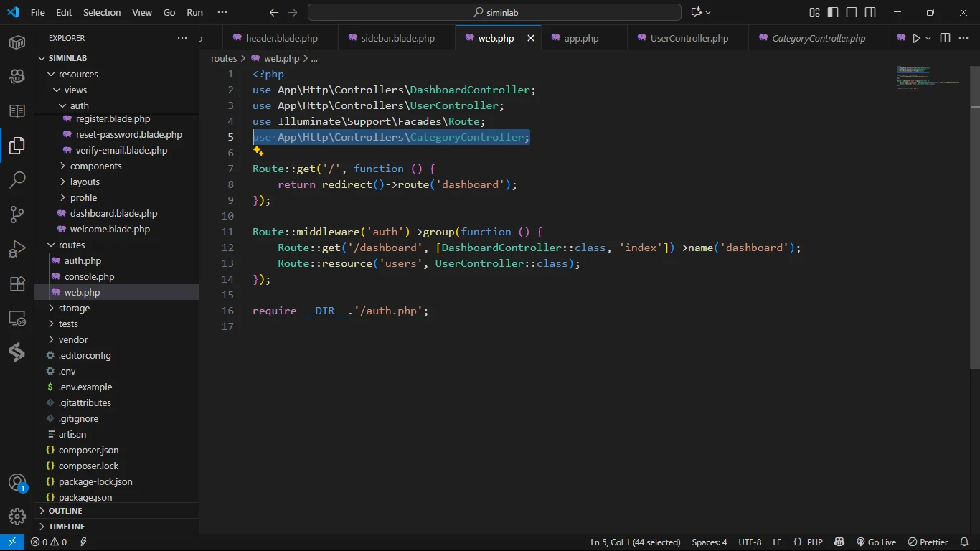Click the split editor right icon
The image size is (980, 551).
coord(945,38)
